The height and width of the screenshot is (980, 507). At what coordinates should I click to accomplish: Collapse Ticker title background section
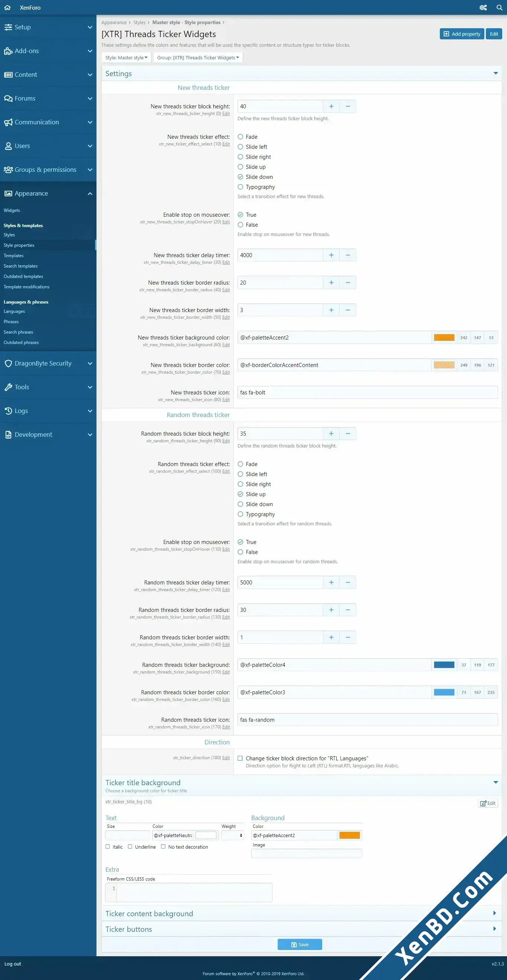pos(495,783)
